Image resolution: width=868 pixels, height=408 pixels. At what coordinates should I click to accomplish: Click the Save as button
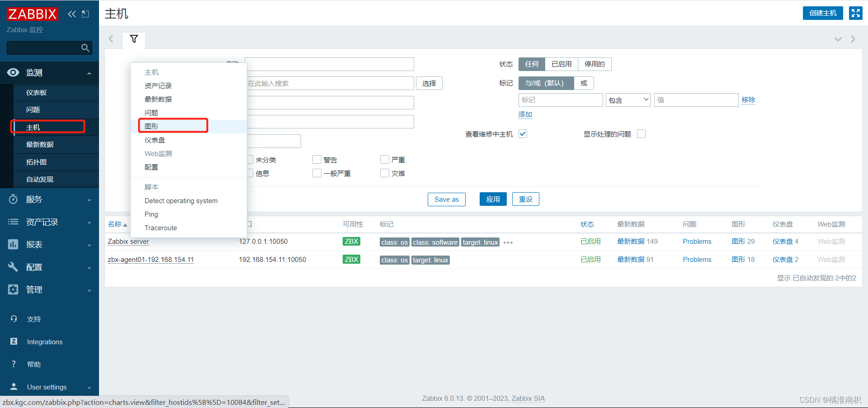click(446, 199)
